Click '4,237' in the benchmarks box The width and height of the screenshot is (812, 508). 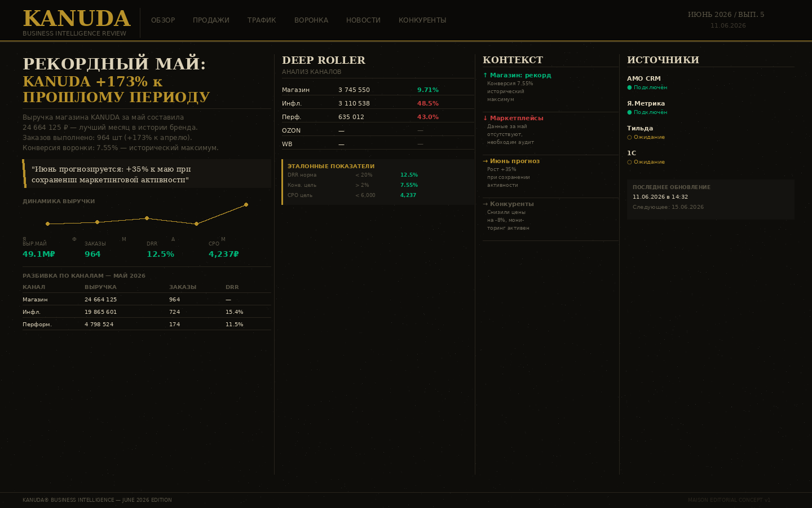tap(408, 195)
